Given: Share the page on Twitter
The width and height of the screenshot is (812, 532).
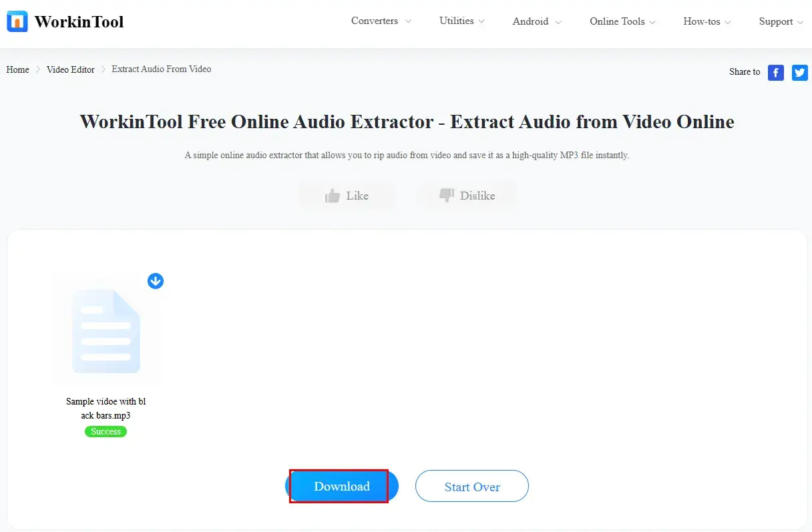Looking at the screenshot, I should [799, 72].
